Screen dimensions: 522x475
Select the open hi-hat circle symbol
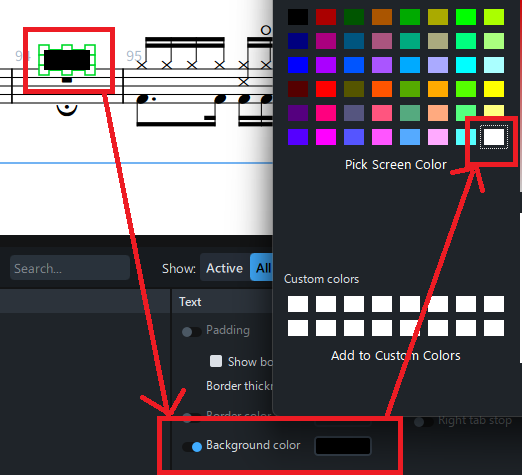click(266, 30)
